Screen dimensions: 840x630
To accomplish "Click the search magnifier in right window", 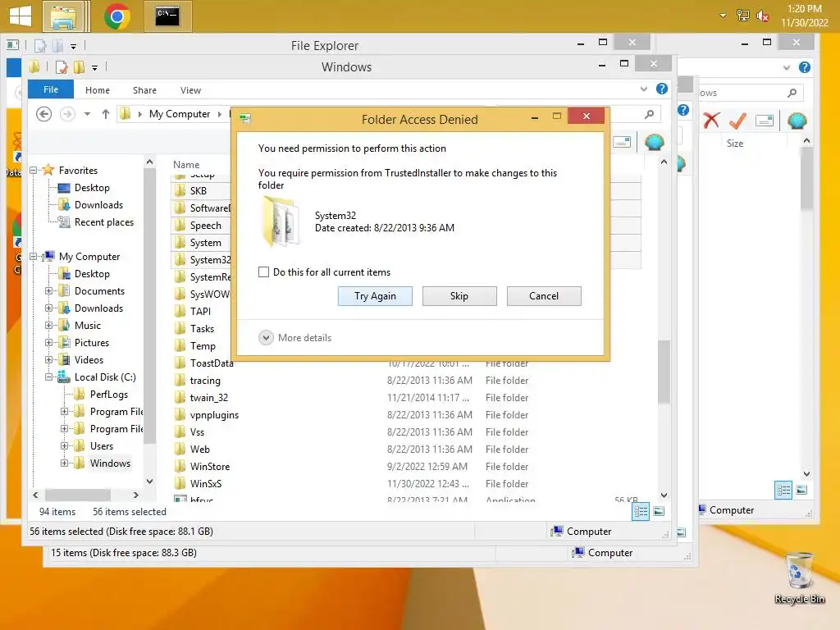I will pyautogui.click(x=792, y=93).
